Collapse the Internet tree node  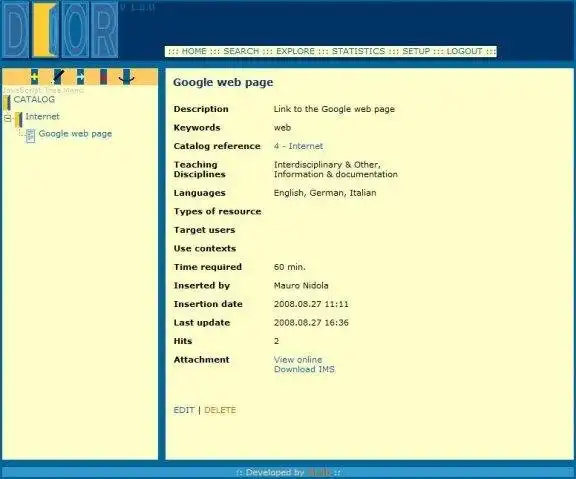(x=8, y=118)
